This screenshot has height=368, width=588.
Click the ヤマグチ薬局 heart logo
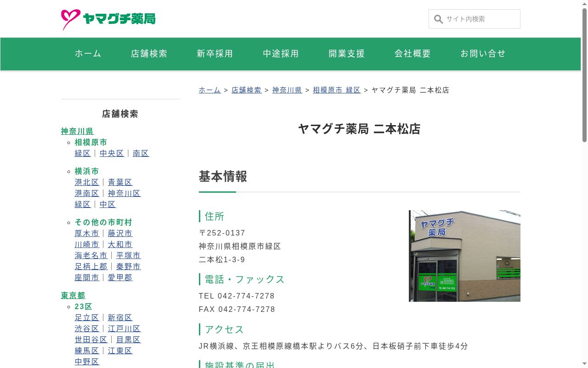pos(108,19)
